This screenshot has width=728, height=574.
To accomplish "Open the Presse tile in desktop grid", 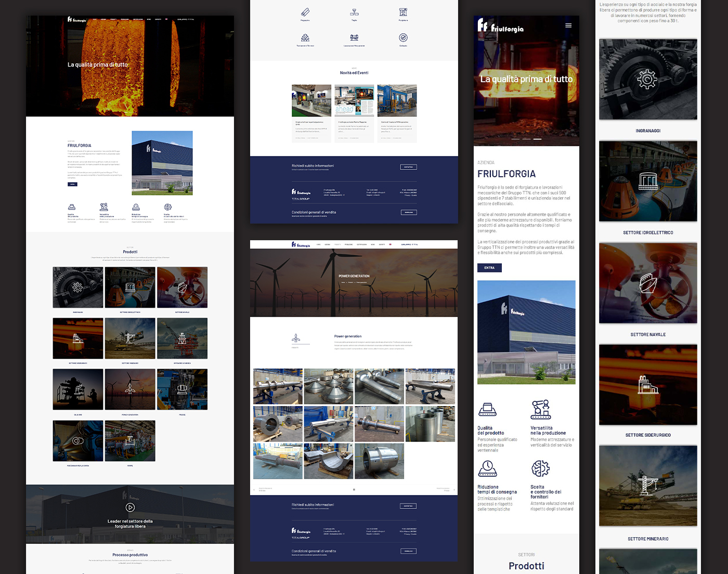I will coord(182,389).
